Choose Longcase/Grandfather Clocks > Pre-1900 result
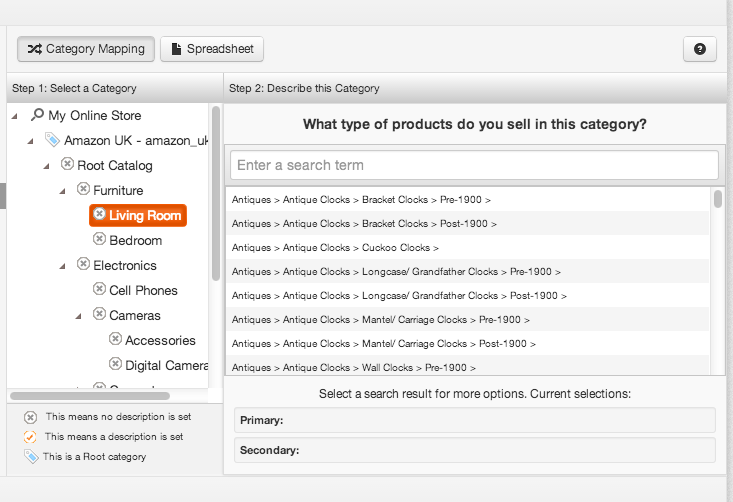This screenshot has width=733, height=502. tap(467, 272)
